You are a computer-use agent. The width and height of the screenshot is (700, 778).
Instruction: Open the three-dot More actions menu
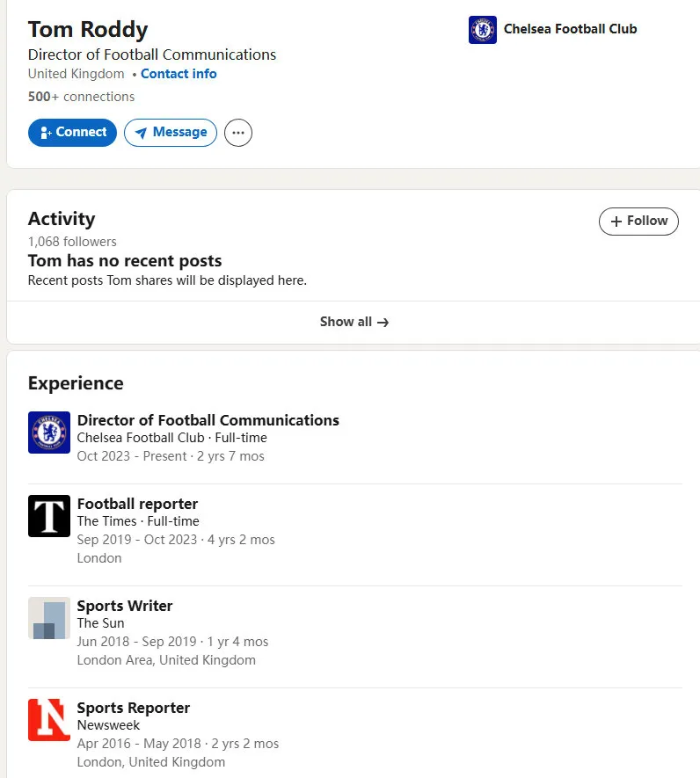(238, 133)
